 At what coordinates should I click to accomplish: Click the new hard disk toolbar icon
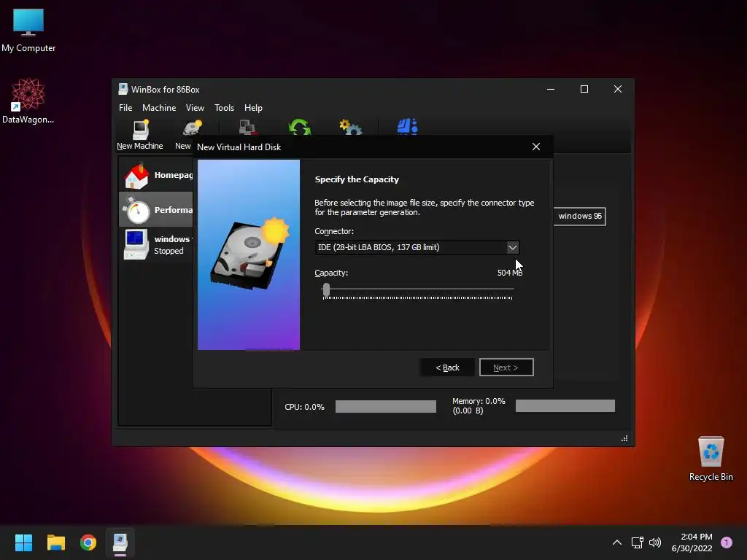point(193,128)
